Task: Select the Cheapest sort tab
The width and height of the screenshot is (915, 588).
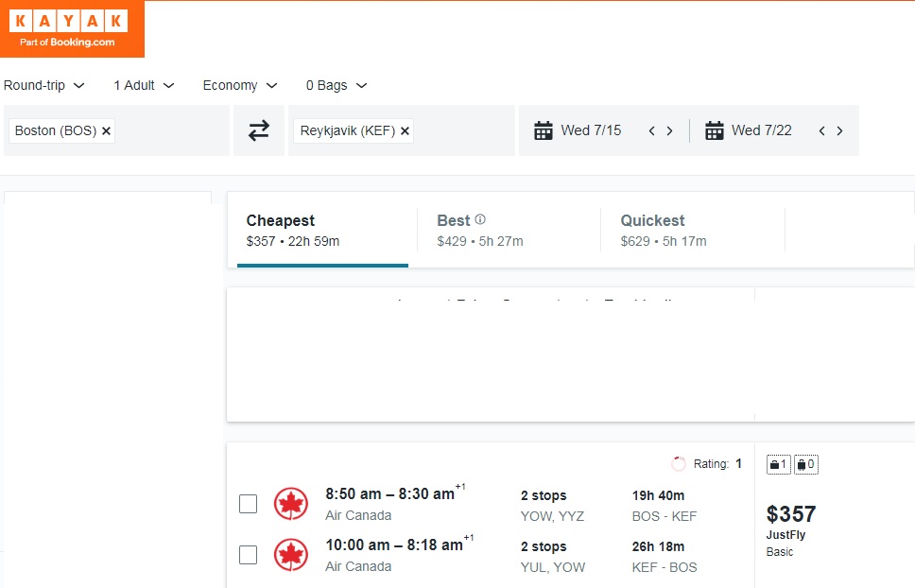Action: tap(322, 230)
